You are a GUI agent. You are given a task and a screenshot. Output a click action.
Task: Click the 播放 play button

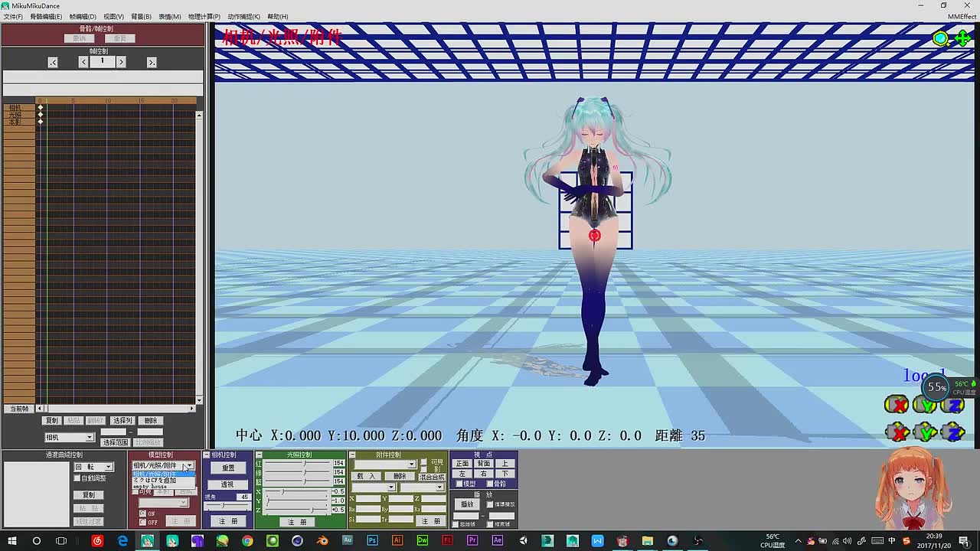point(467,504)
